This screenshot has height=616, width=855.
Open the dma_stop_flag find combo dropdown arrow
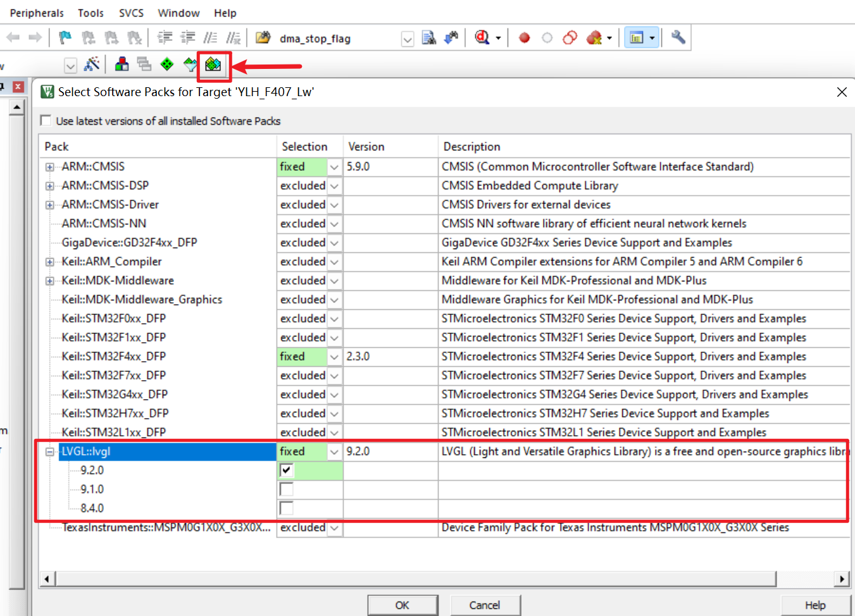point(408,39)
